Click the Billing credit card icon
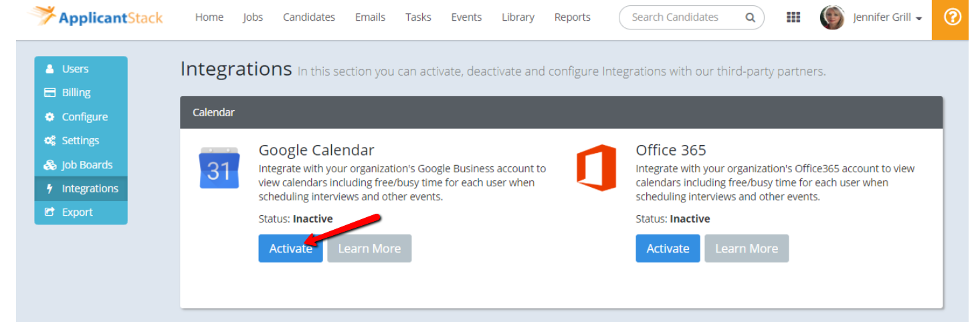 [x=50, y=93]
